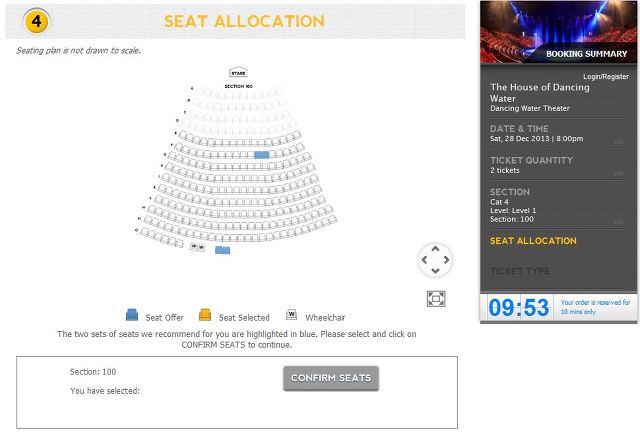
Task: Pan the seating map up
Action: [x=435, y=248]
